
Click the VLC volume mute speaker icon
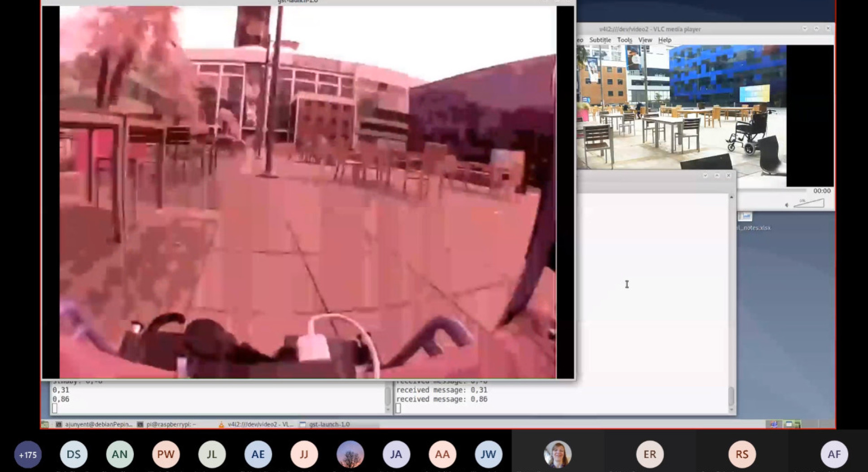[787, 205]
